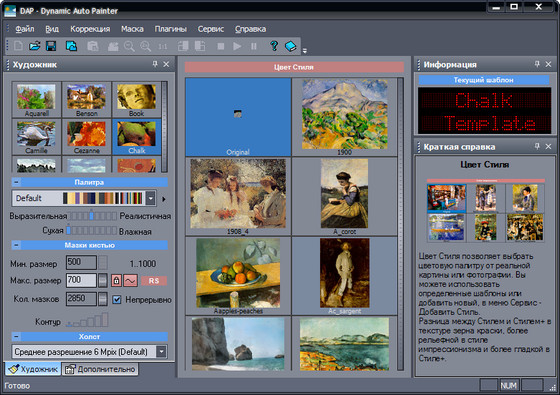Switch to the Художник tab
Image resolution: width=560 pixels, height=395 pixels.
[33, 369]
